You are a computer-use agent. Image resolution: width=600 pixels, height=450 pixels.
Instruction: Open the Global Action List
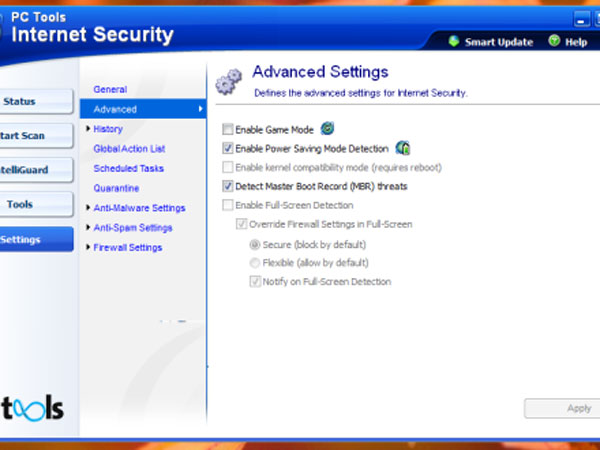coord(129,148)
